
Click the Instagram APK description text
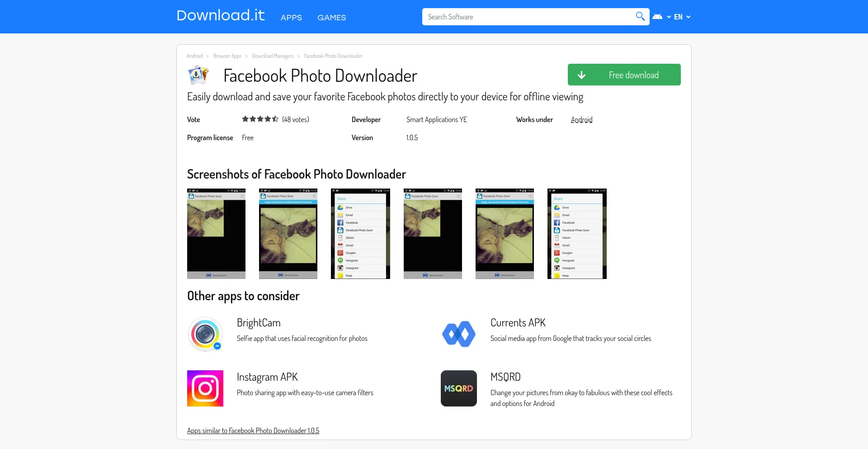305,393
